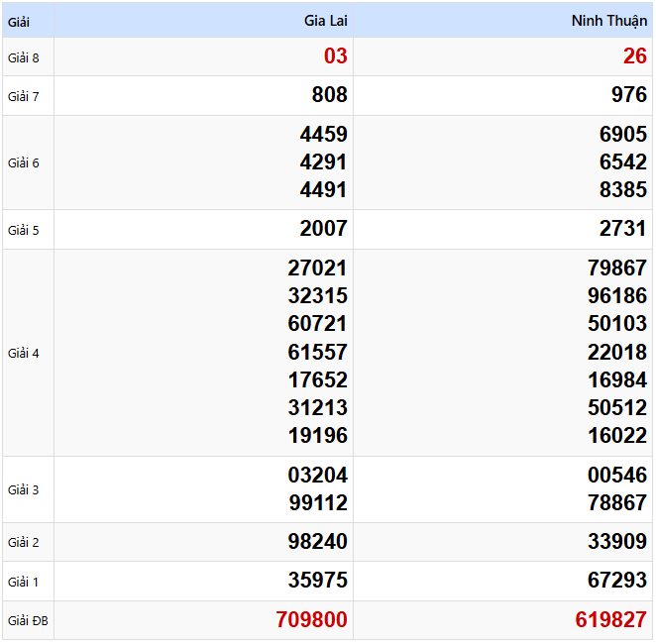Viewport: 656px width, 644px height.
Task: Click the Ninh Thuận column header
Action: [x=608, y=21]
